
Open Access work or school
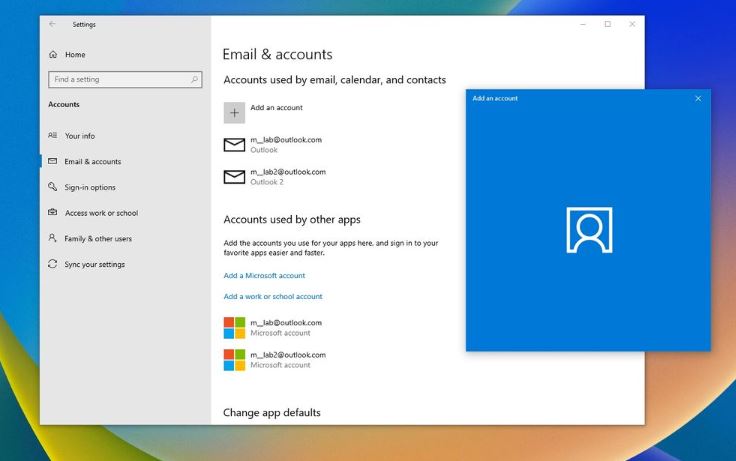click(101, 213)
